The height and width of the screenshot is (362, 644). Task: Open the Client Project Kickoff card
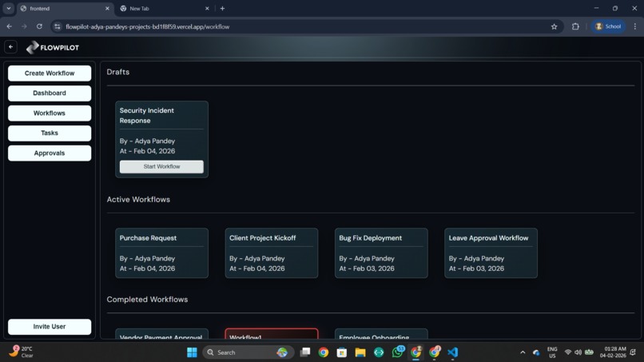click(x=271, y=253)
